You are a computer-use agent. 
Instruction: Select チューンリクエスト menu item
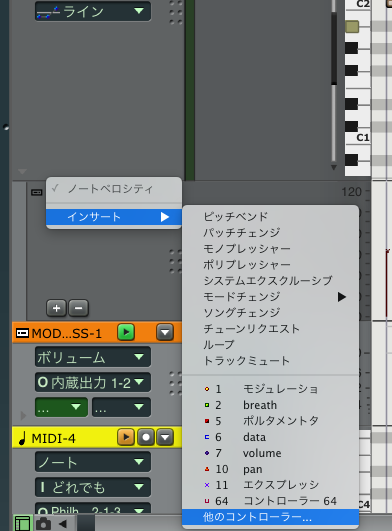click(x=270, y=329)
